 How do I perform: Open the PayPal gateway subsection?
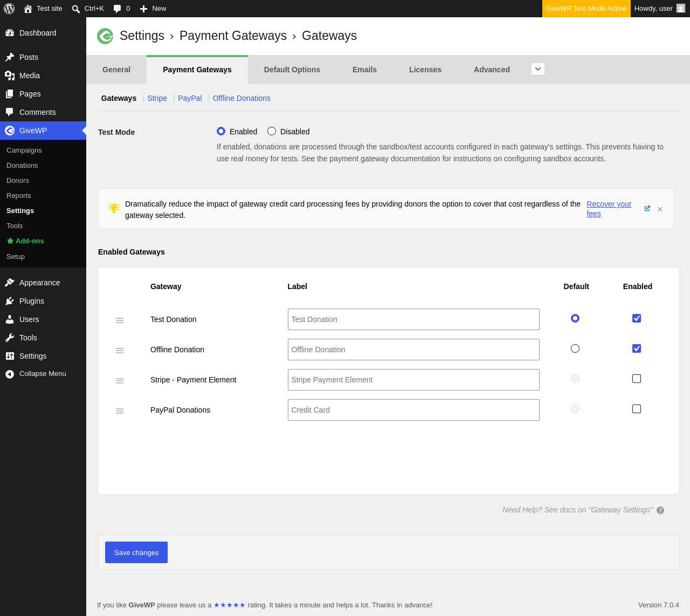(190, 98)
